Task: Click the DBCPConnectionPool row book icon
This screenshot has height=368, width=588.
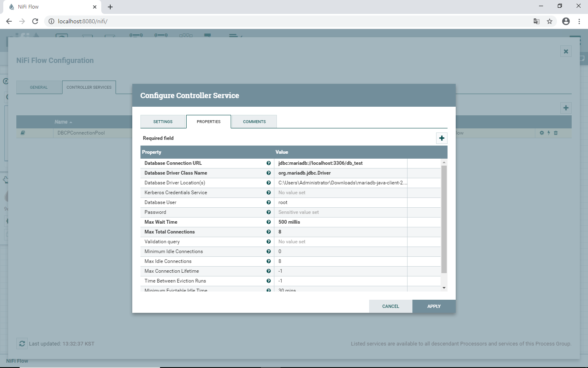Action: (23, 133)
